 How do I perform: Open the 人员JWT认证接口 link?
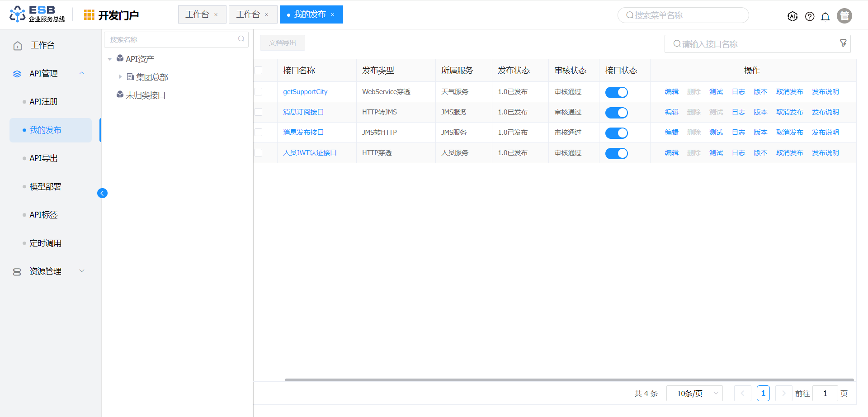coord(310,153)
